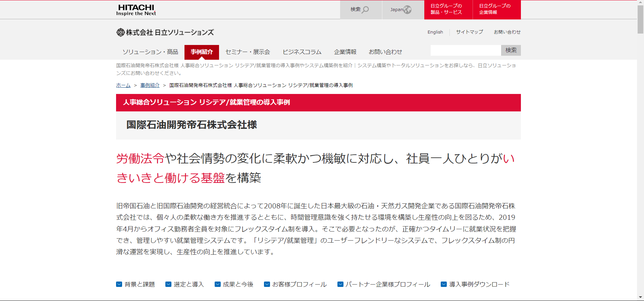
Task: Click the page vertical scrollbar thumb
Action: (640, 19)
